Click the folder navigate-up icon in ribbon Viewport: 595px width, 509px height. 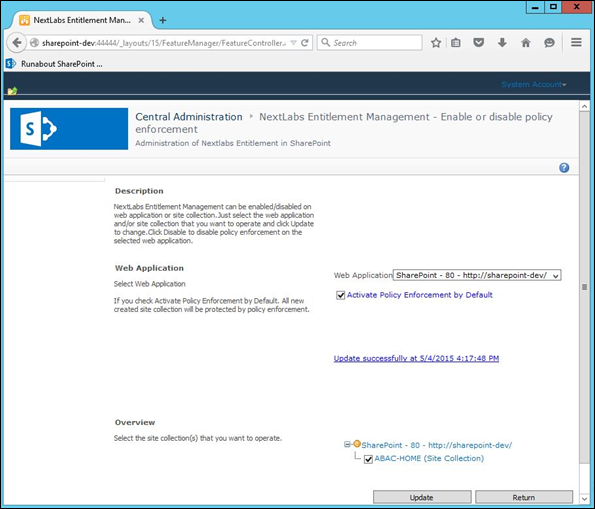pos(13,91)
